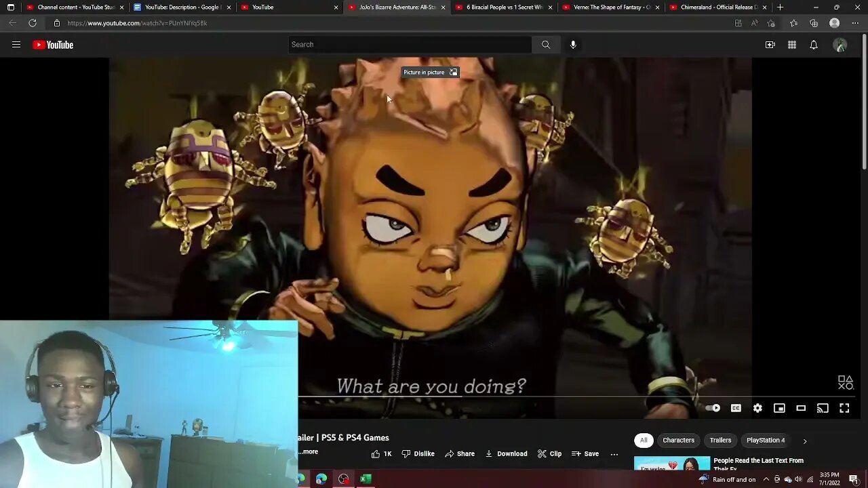Viewport: 868px width, 488px height.
Task: Enter fullscreen video mode
Action: click(x=844, y=408)
